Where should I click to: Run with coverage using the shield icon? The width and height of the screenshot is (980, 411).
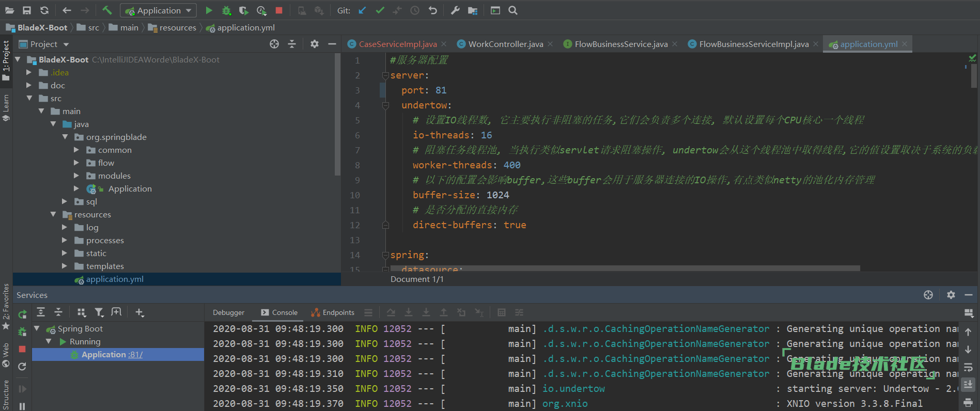pyautogui.click(x=244, y=10)
